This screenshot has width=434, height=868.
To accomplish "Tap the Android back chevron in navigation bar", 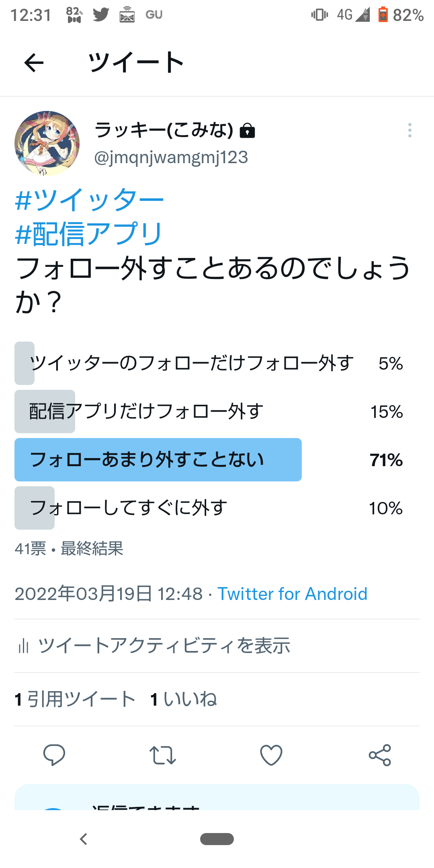I will coord(84,839).
